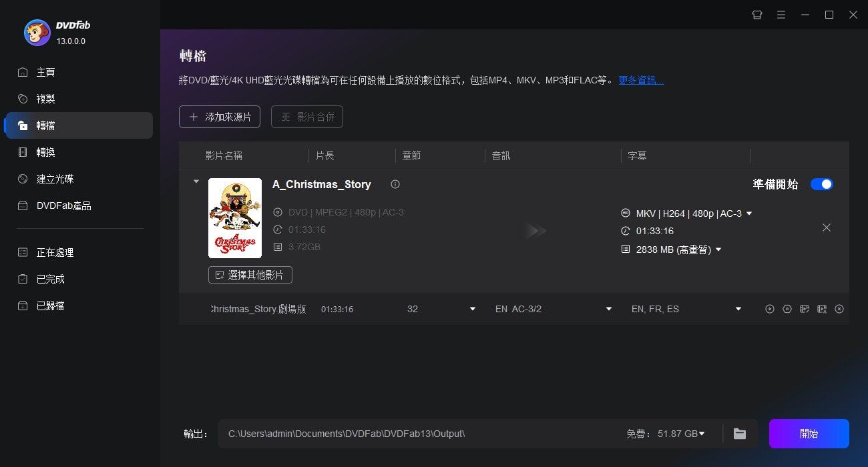868x467 pixels.
Task: Remove the 劇場版 title with circled X
Action: click(839, 309)
